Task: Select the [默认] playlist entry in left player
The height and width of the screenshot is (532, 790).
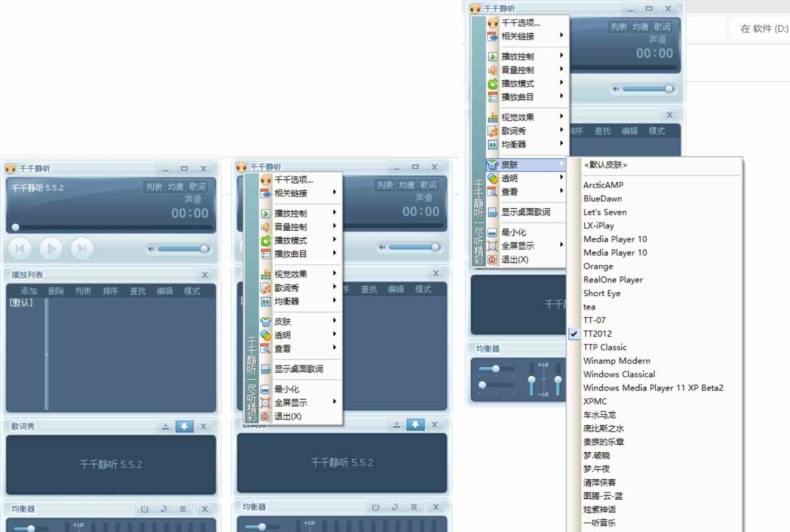Action: [x=21, y=303]
